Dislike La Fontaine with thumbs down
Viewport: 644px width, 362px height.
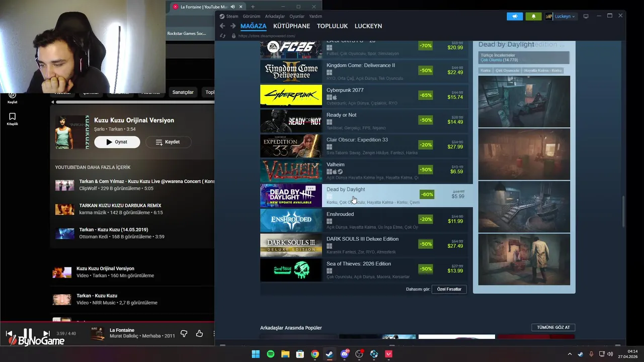tap(184, 333)
